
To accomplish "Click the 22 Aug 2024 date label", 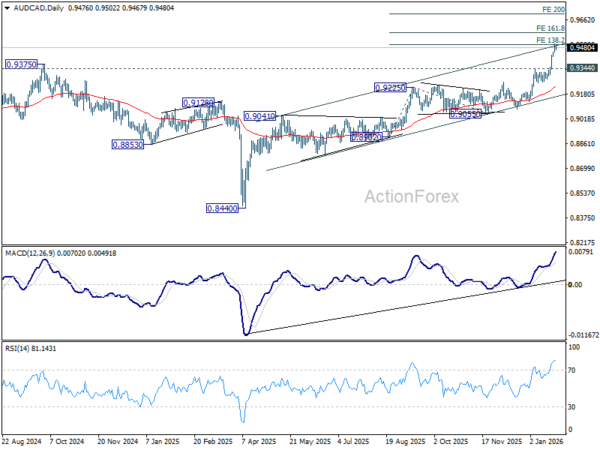I will (23, 439).
